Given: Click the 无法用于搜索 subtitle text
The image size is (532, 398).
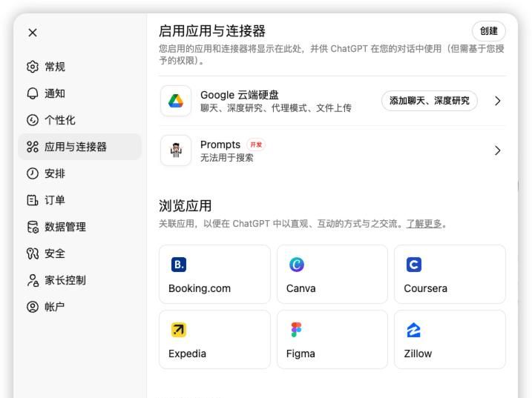Looking at the screenshot, I should 226,158.
